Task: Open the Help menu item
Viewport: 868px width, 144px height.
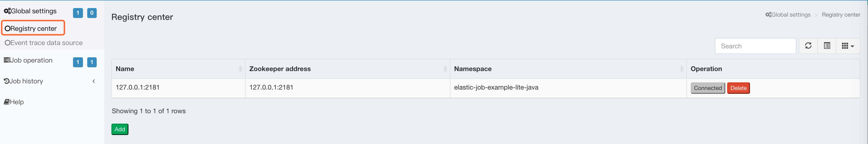Action: tap(17, 102)
